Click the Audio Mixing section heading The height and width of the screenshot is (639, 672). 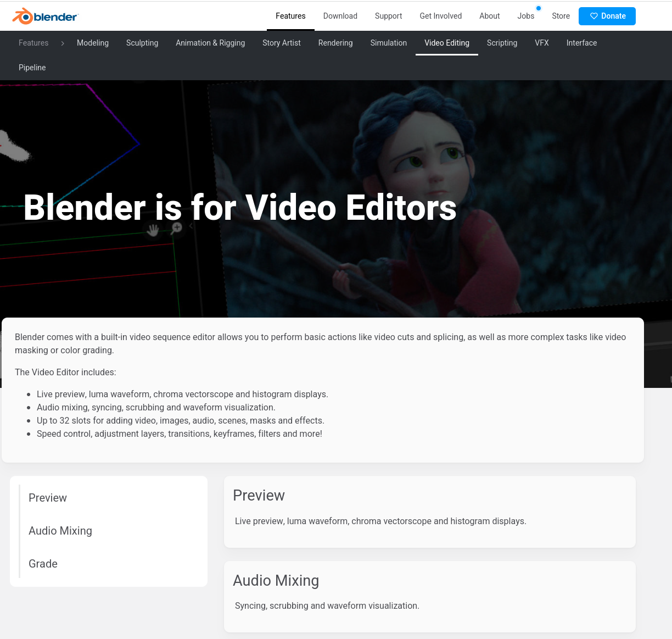point(276,581)
